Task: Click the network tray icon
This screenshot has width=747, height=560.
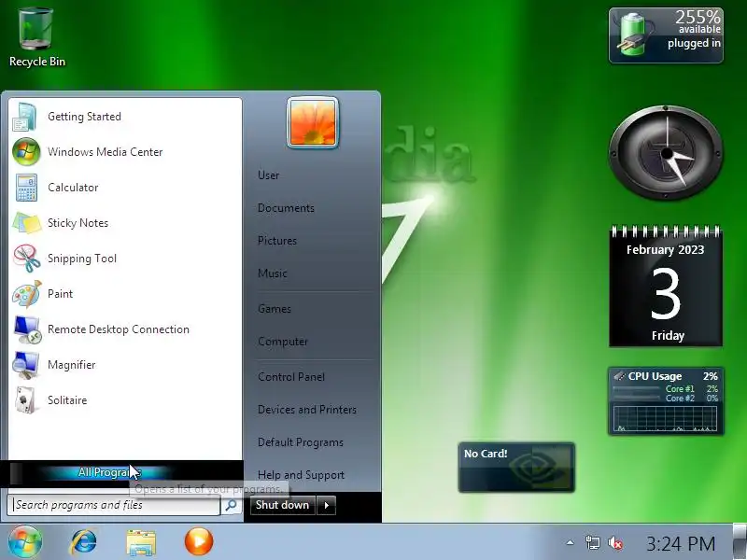Action: tap(593, 543)
